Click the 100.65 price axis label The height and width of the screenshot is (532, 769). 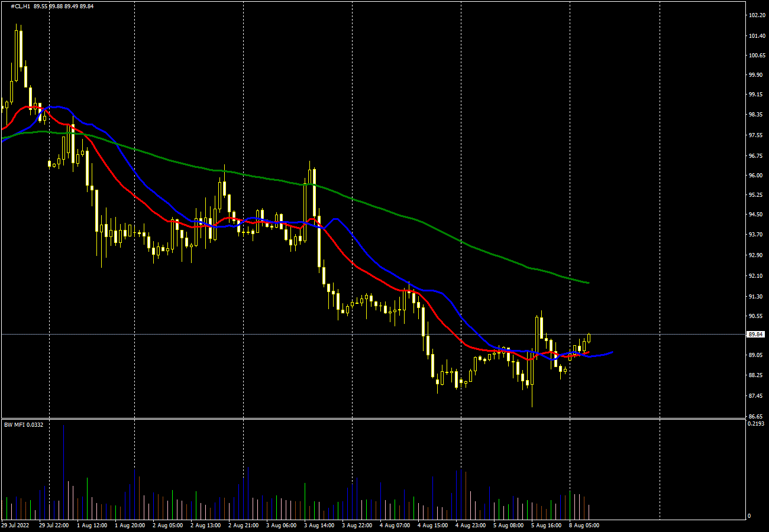tap(757, 56)
